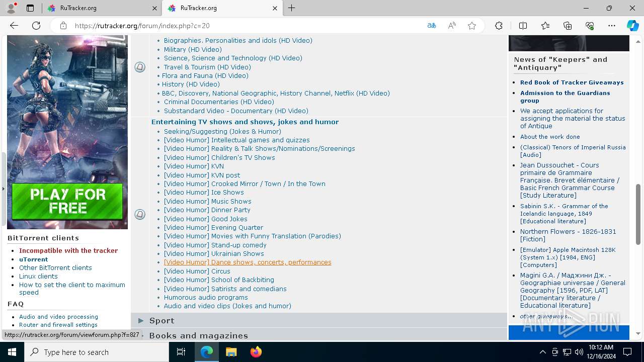The image size is (644, 362).
Task: Open Military (HD Video) forum
Action: pos(193,49)
